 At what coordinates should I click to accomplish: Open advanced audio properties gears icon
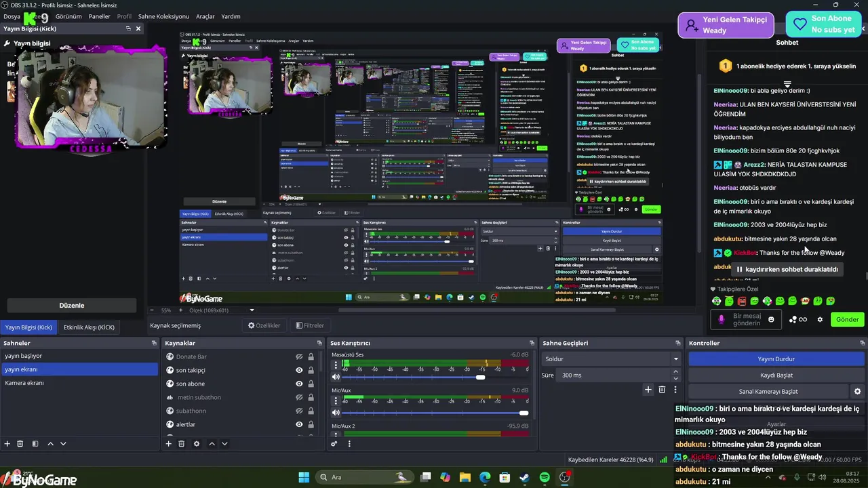coord(334,444)
